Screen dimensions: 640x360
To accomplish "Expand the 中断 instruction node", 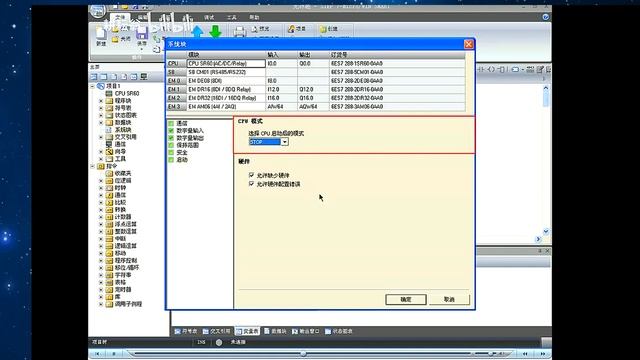I will click(x=101, y=239).
